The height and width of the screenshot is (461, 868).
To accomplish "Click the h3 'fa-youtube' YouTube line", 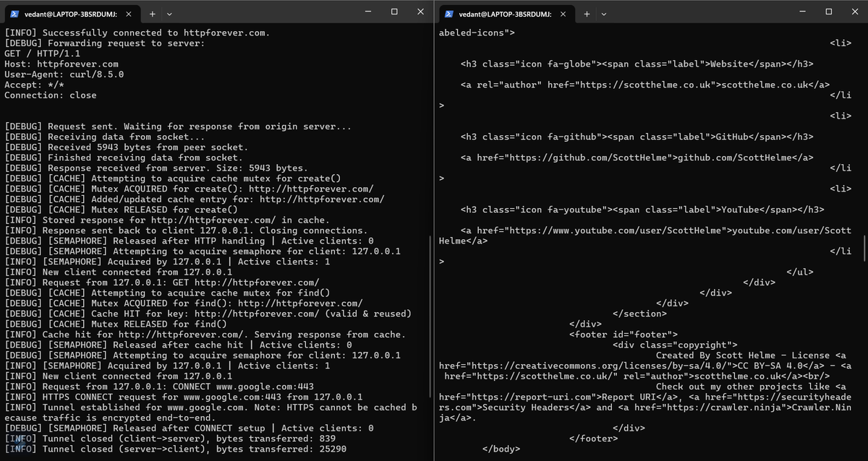I will [x=642, y=210].
